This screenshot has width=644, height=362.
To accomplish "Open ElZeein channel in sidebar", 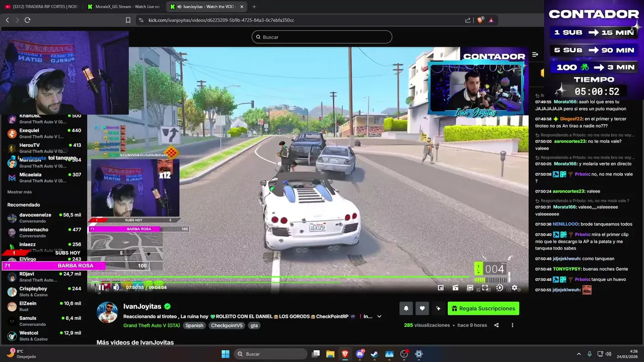I will (x=44, y=306).
